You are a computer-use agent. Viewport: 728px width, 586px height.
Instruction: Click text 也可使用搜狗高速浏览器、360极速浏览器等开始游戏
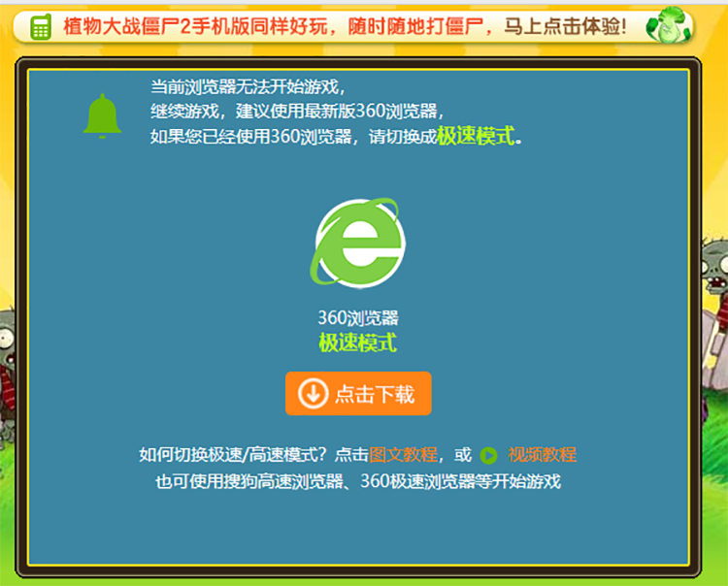coord(358,481)
